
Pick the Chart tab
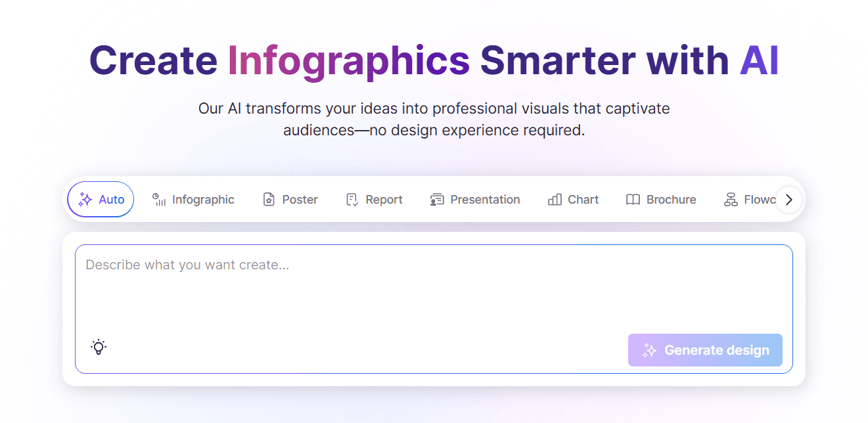[583, 200]
